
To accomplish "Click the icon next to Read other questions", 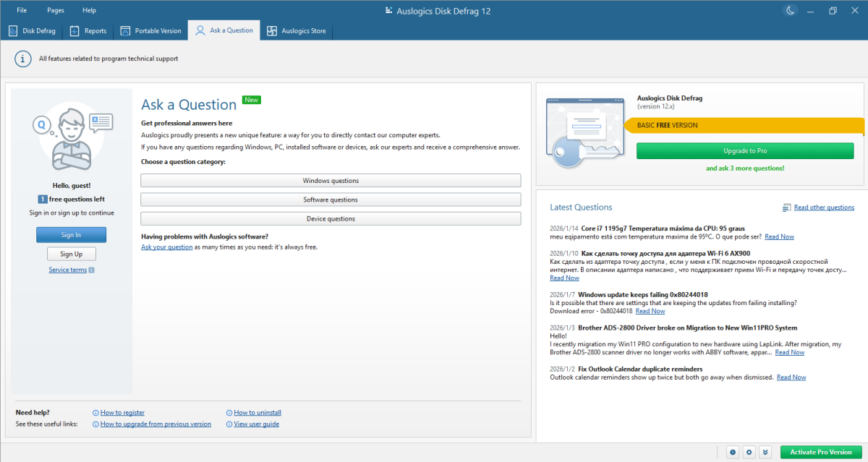I will click(x=786, y=208).
